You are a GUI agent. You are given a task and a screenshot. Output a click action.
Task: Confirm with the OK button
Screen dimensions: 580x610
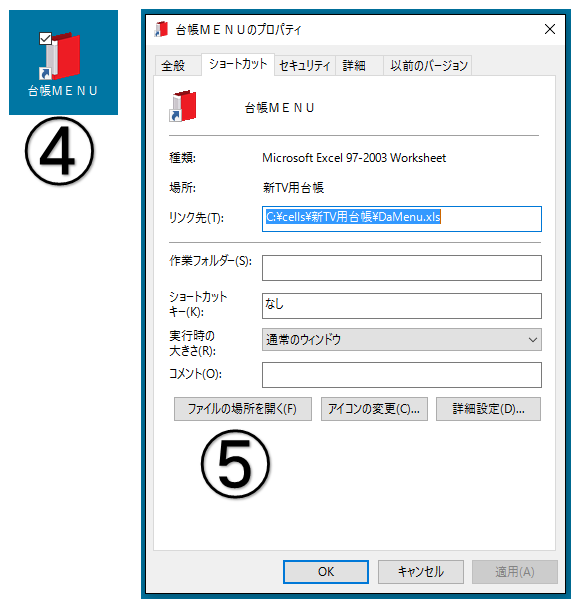[x=326, y=571]
